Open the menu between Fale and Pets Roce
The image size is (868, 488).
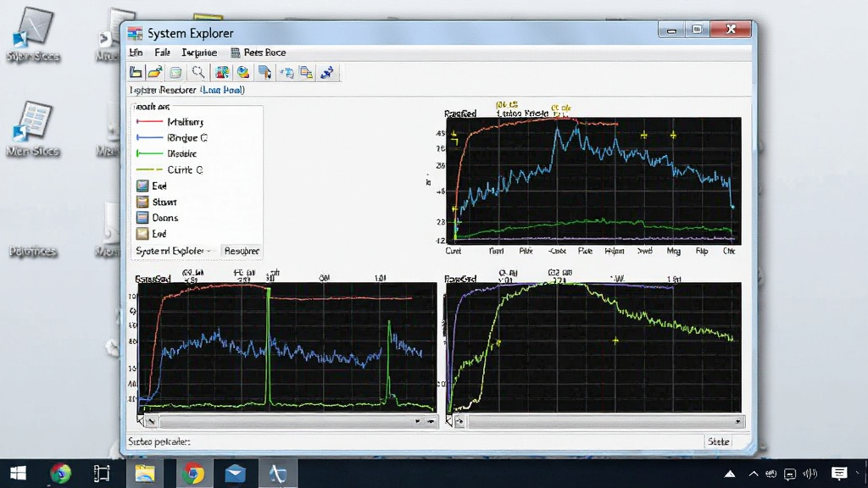(199, 53)
